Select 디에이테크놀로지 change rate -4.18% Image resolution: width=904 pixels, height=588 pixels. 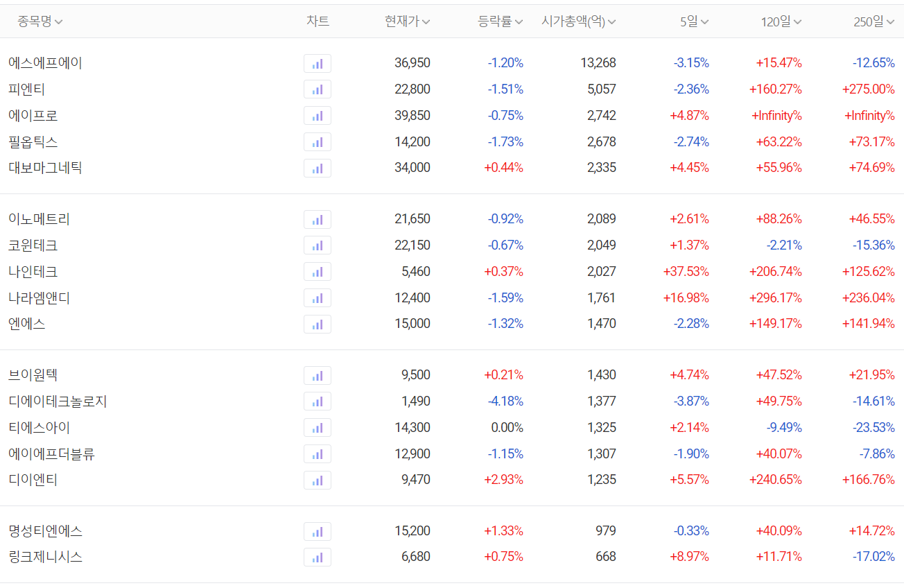click(x=505, y=401)
